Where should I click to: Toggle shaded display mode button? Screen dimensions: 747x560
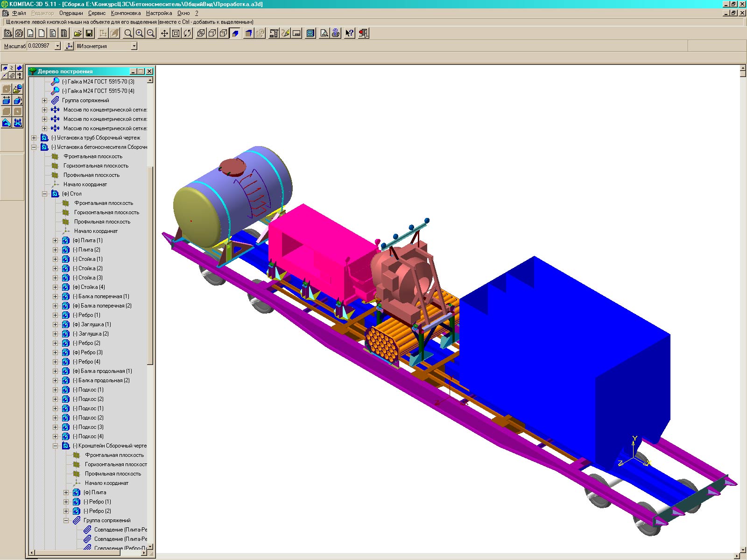click(235, 33)
